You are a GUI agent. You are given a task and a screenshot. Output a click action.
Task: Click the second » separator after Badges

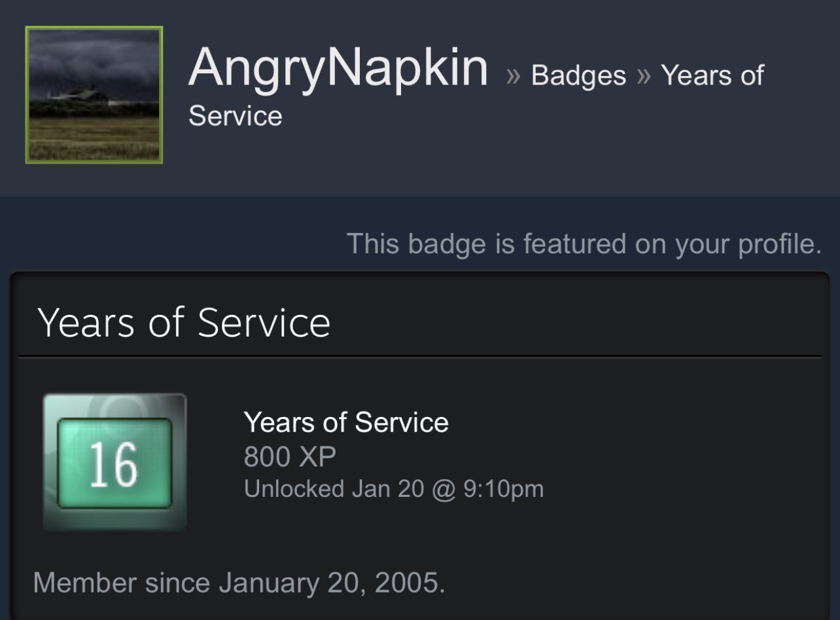[x=644, y=77]
